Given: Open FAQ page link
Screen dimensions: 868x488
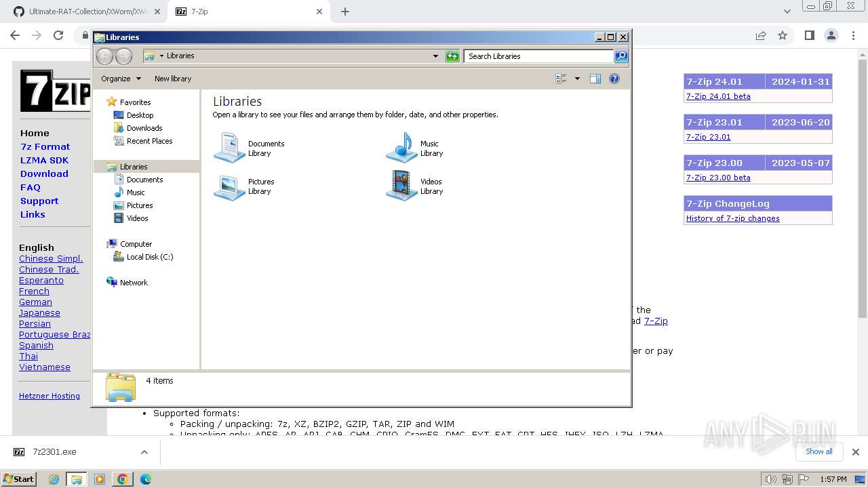Looking at the screenshot, I should coord(31,187).
